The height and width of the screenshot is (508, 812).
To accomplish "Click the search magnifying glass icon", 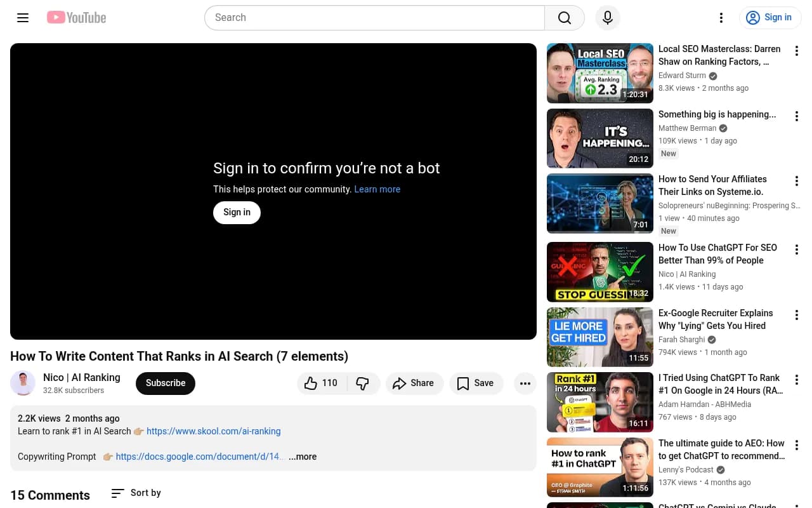I will coord(564,17).
